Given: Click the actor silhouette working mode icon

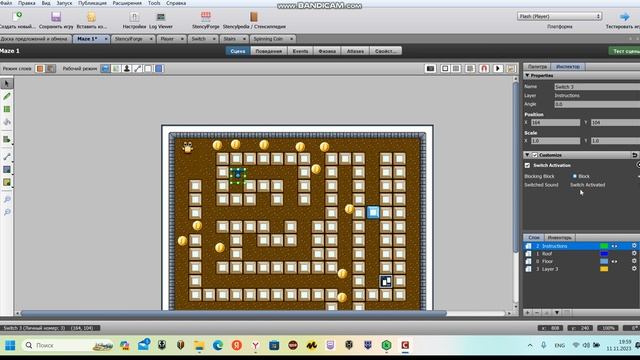Looking at the screenshot, I should click(x=127, y=69).
